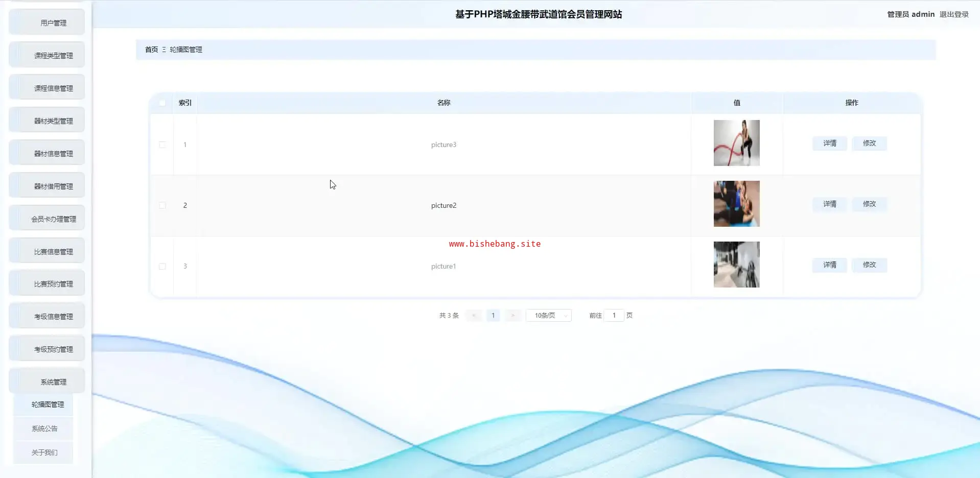The image size is (980, 478).
Task: Tick the checkbox for picture2 row
Action: (162, 206)
